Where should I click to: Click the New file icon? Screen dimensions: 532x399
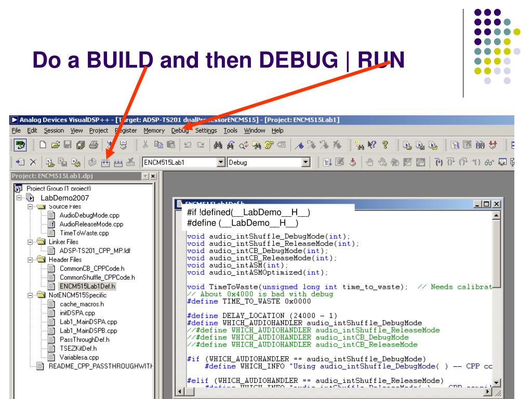tap(43, 145)
